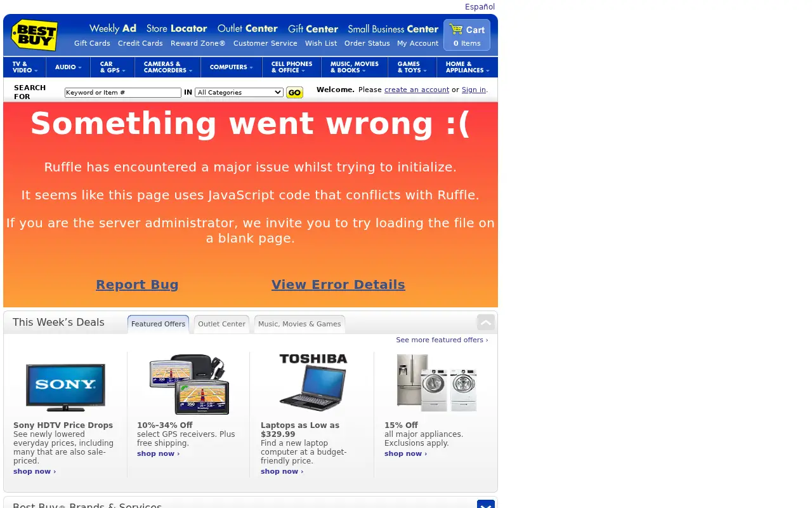This screenshot has height=508, width=812.
Task: Click the GPS receivers thumbnail
Action: [189, 384]
